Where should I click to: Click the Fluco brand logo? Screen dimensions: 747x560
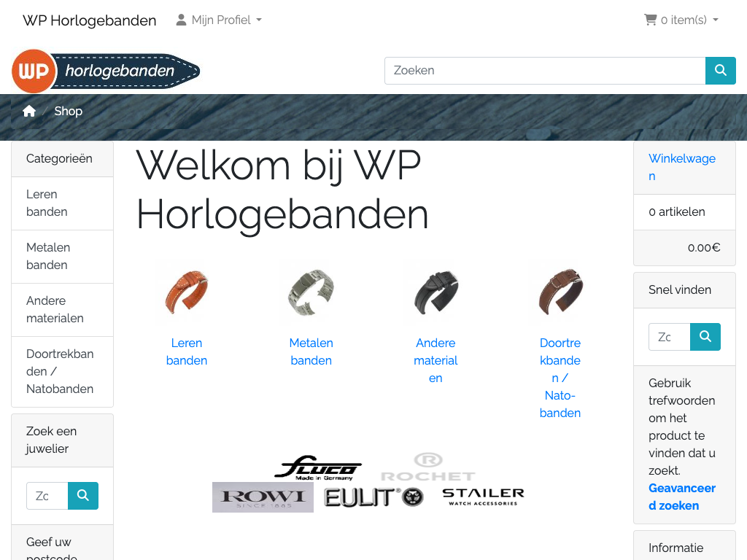tap(318, 467)
